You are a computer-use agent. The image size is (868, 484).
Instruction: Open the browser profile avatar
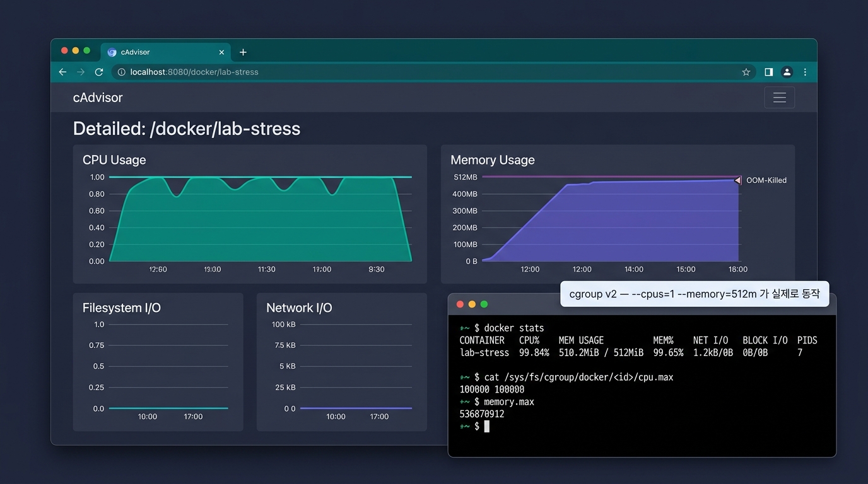pyautogui.click(x=787, y=72)
